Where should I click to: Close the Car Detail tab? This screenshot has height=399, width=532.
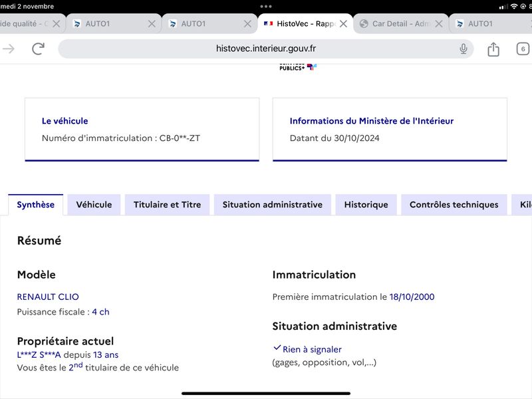(x=439, y=24)
